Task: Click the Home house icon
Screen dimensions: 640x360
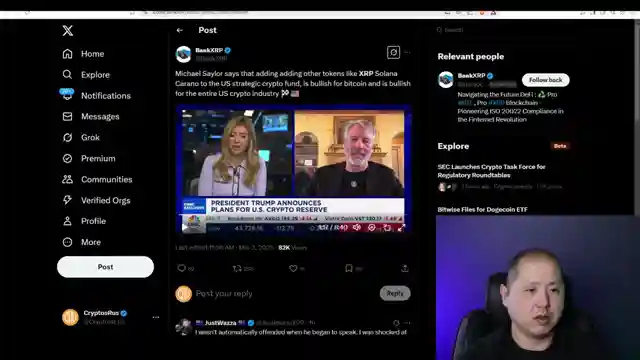Action: click(x=67, y=54)
